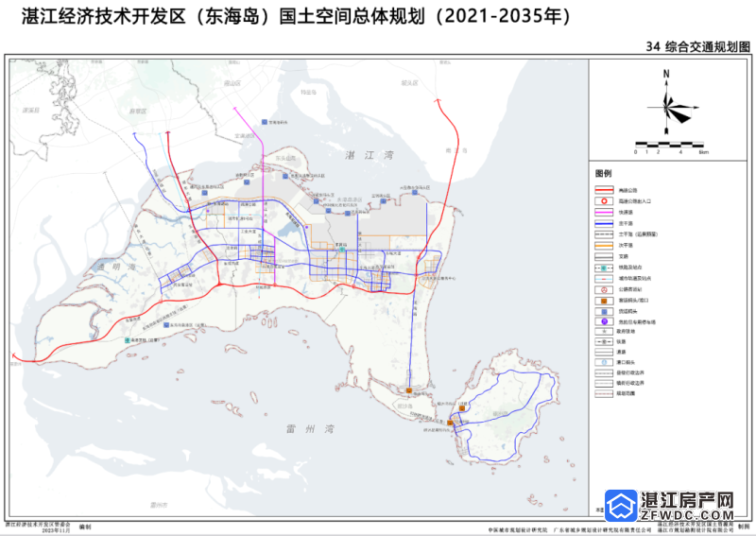Click the magenta expressway arrow tip
The image size is (756, 536).
pyautogui.click(x=234, y=109)
